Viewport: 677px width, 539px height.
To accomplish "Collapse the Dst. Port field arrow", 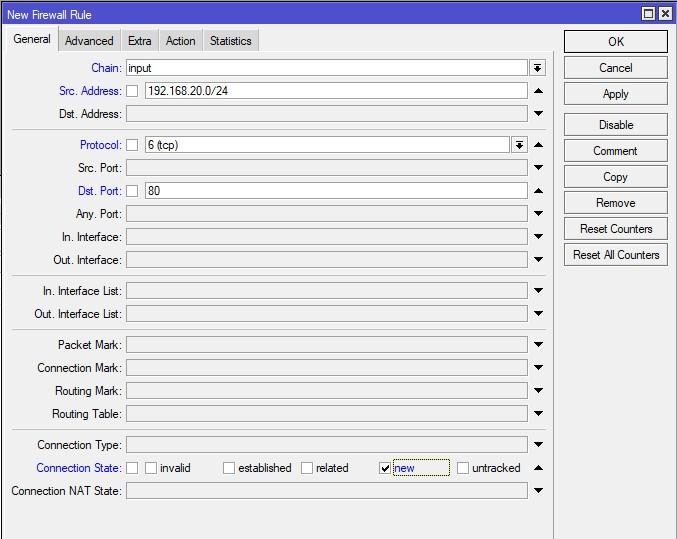I will [x=538, y=190].
